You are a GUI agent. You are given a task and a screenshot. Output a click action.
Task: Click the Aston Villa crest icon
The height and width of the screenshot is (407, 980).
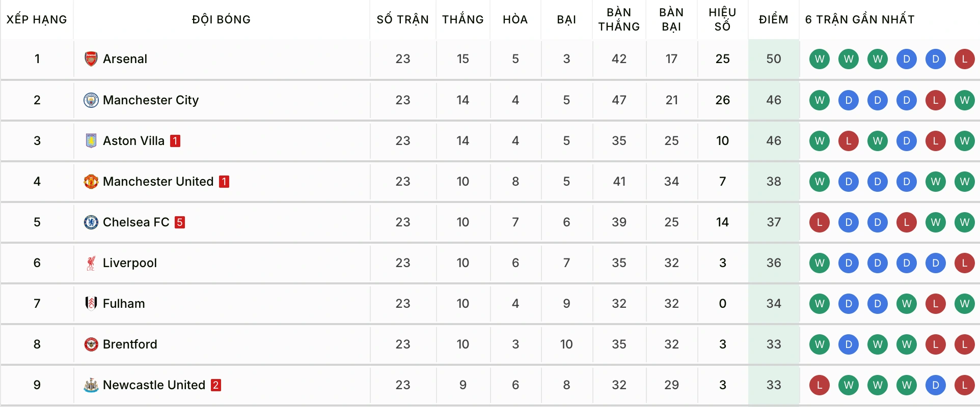coord(91,140)
